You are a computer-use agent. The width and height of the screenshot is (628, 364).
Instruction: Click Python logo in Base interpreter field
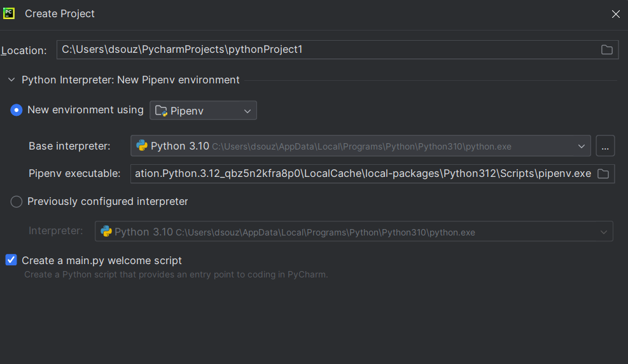pyautogui.click(x=142, y=145)
